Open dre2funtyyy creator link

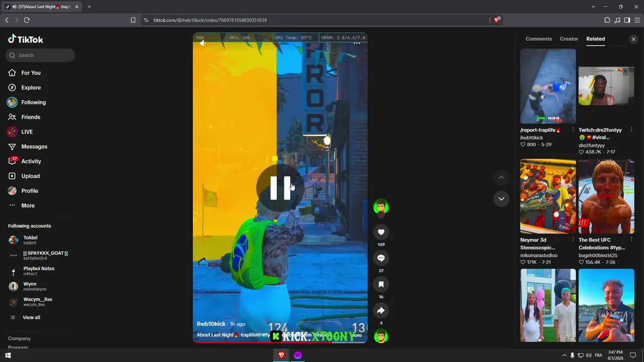[x=592, y=145]
